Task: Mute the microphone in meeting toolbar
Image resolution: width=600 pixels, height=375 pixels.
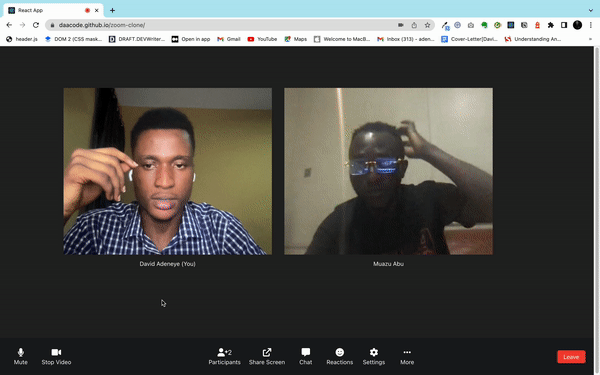Action: point(21,356)
